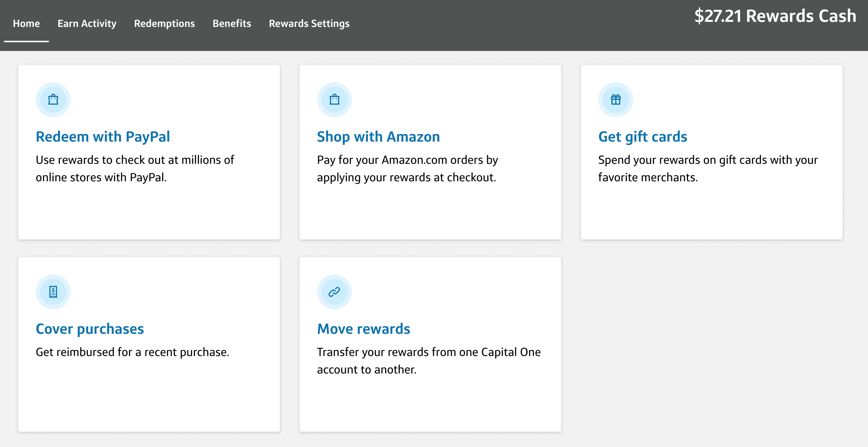Image resolution: width=868 pixels, height=447 pixels.
Task: Open the Cover purchases link
Action: 90,329
